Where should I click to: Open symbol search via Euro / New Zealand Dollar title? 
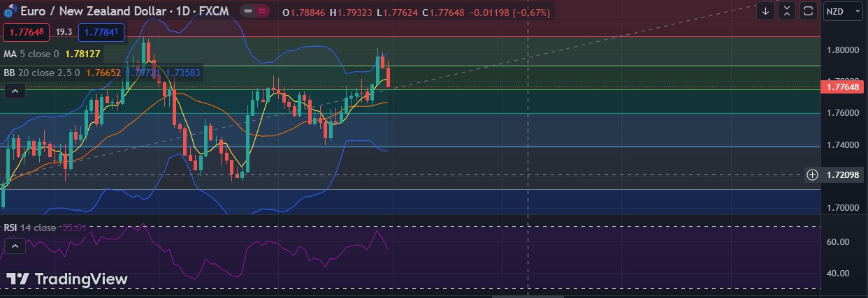click(x=92, y=13)
